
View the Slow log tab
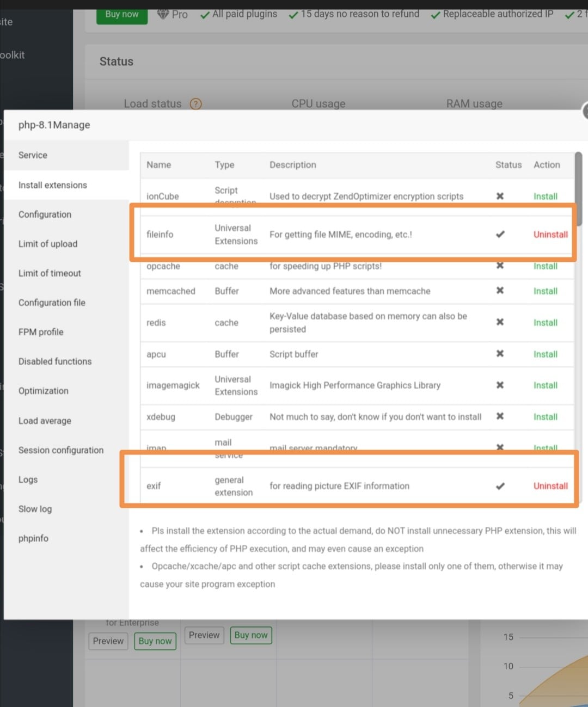coord(35,509)
